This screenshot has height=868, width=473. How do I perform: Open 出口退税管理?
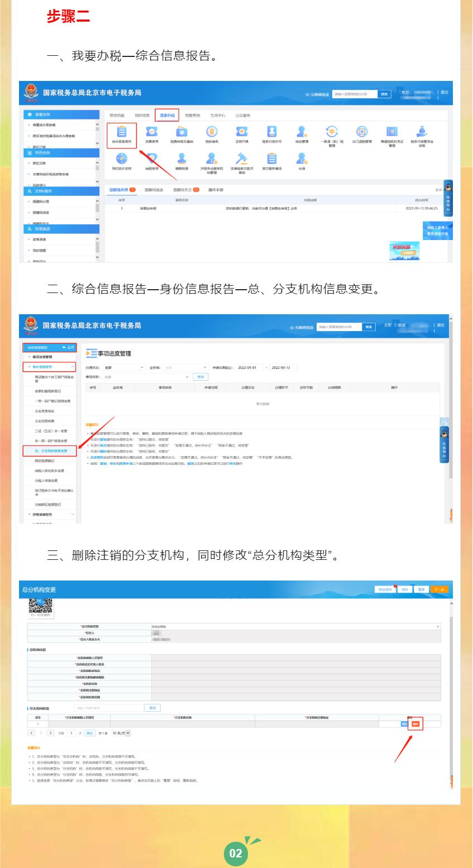click(x=361, y=132)
